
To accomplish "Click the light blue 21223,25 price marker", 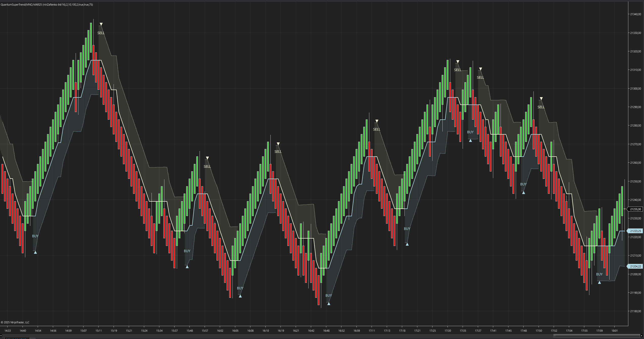I will (x=635, y=231).
